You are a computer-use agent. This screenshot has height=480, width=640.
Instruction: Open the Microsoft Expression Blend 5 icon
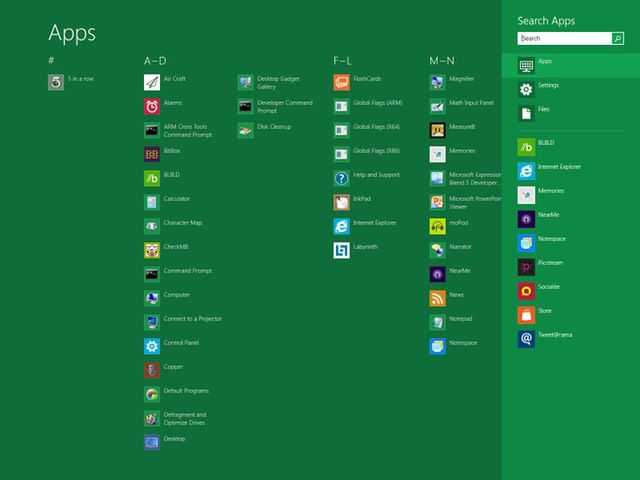point(437,178)
